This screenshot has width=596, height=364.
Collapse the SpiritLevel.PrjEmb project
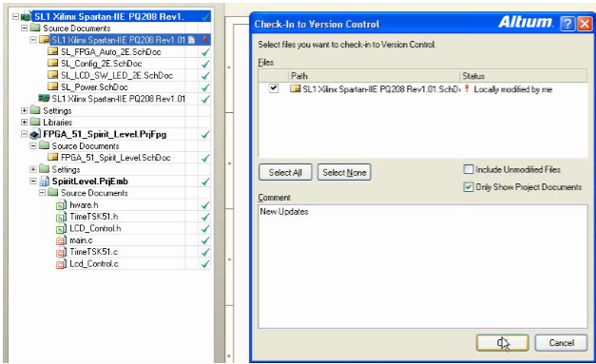pos(33,182)
